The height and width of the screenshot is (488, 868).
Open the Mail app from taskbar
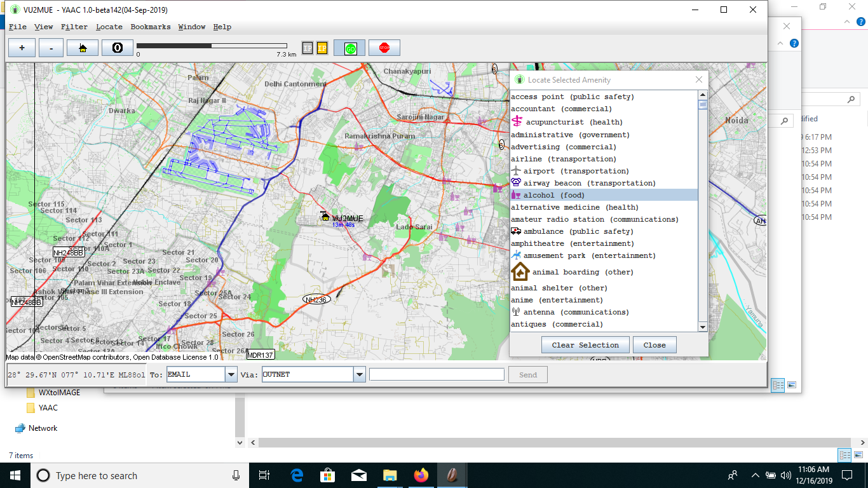(x=358, y=475)
